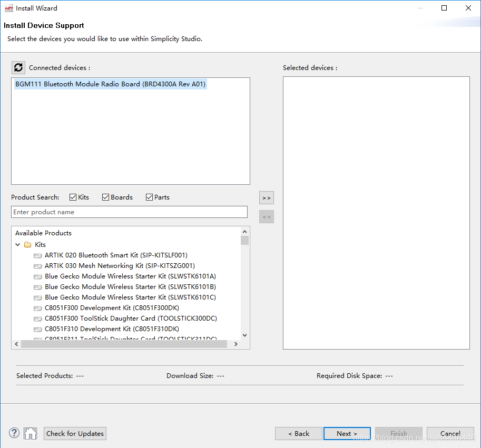481x448 pixels.
Task: Select ARTIK 030 Mesh Networking Kit (SIP-KITSZG001)
Action: [x=120, y=266]
